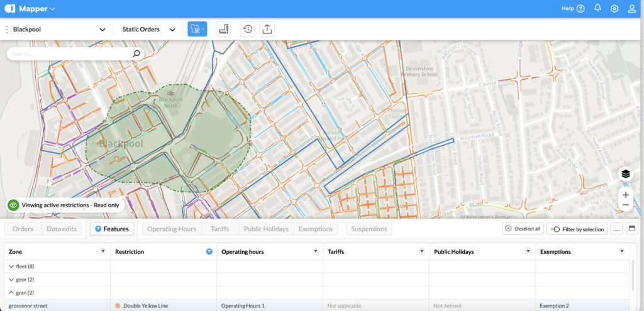Click the Deselect all button

[x=523, y=229]
